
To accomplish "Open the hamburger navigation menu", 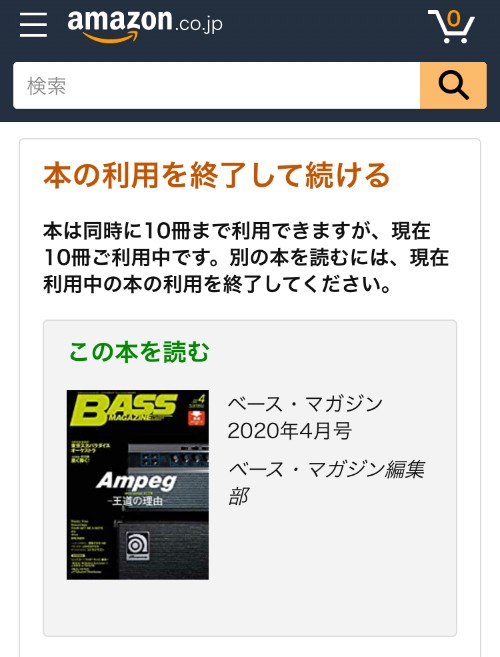I will pos(33,24).
